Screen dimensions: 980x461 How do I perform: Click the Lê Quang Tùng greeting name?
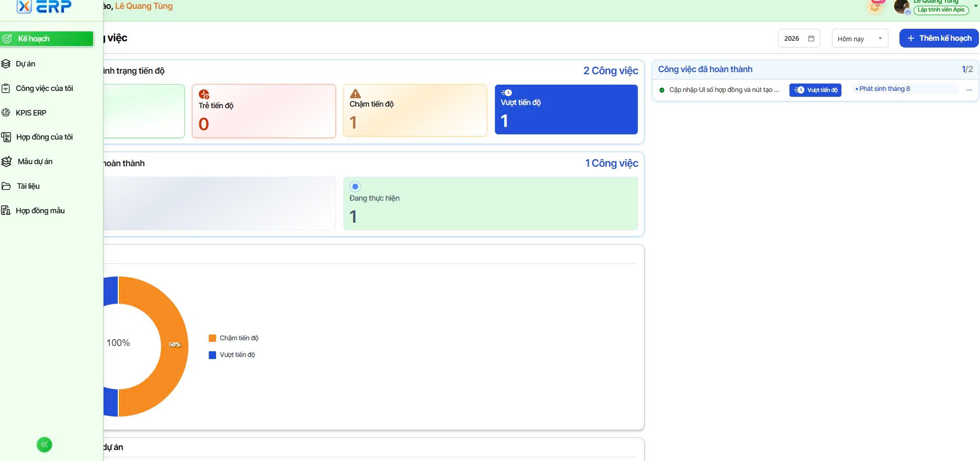point(144,6)
